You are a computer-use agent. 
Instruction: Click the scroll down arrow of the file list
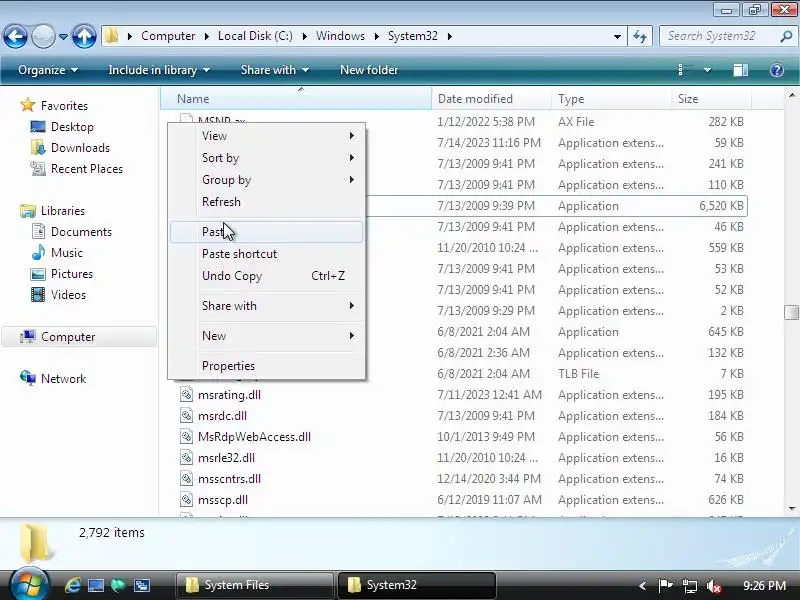(x=791, y=508)
